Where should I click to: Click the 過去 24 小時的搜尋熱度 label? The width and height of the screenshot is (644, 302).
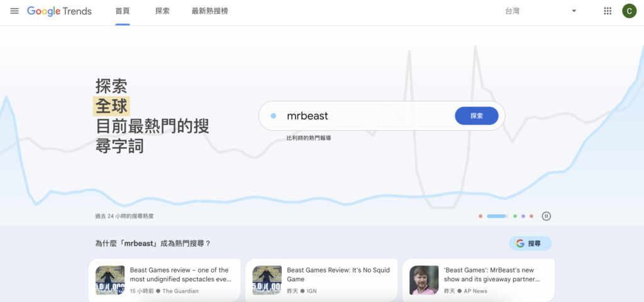tap(125, 216)
